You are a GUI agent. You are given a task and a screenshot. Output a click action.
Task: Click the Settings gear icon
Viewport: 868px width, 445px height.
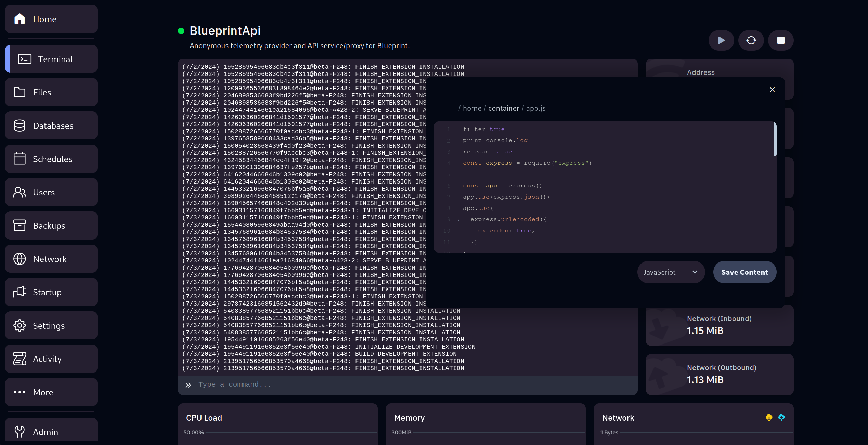click(20, 326)
